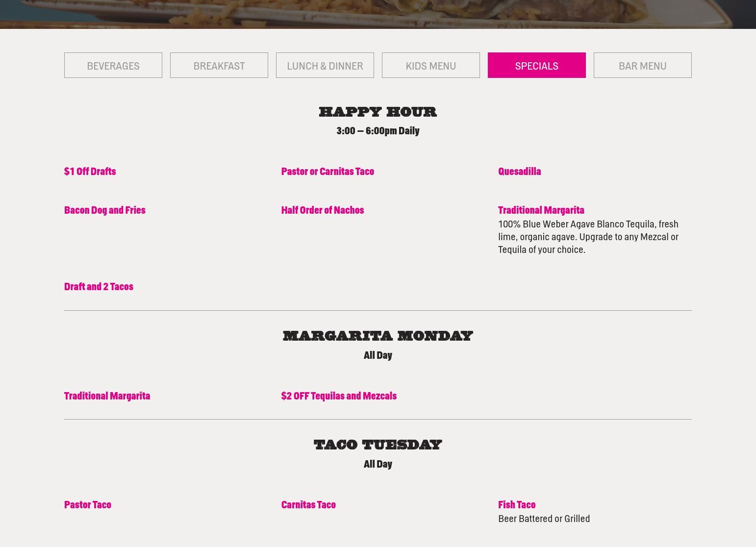756x547 pixels.
Task: Open the Kids Menu tab
Action: pos(431,65)
